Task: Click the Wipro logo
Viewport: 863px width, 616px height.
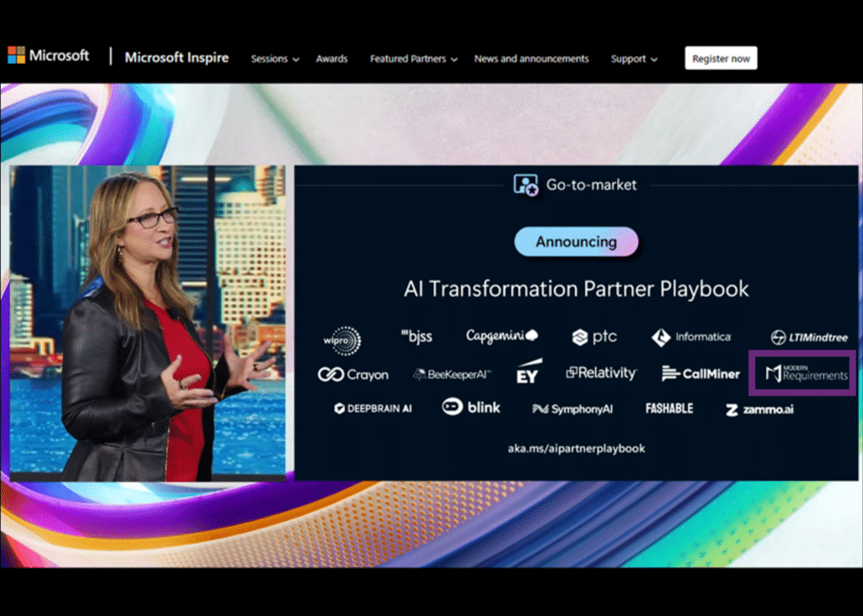Action: (x=342, y=340)
